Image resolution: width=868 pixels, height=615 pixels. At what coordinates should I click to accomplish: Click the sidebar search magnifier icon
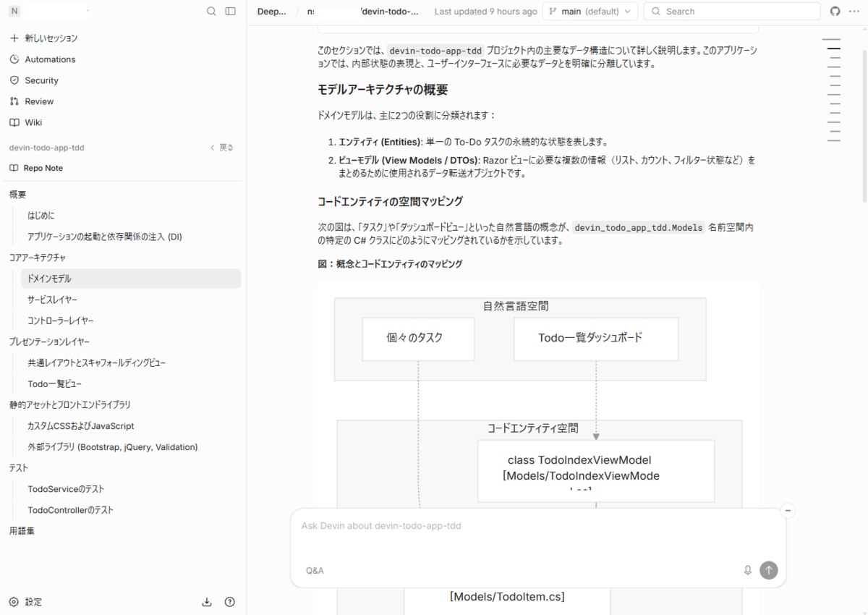[x=211, y=12]
